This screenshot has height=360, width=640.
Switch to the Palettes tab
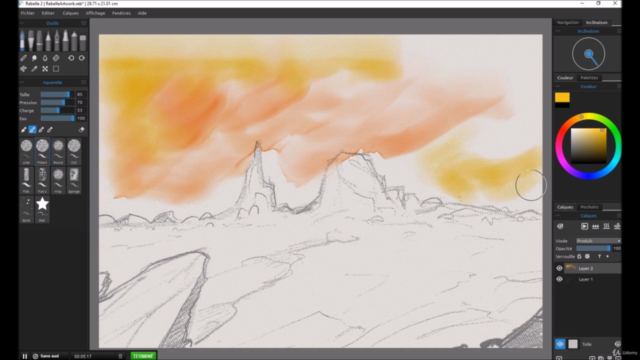[x=589, y=78]
